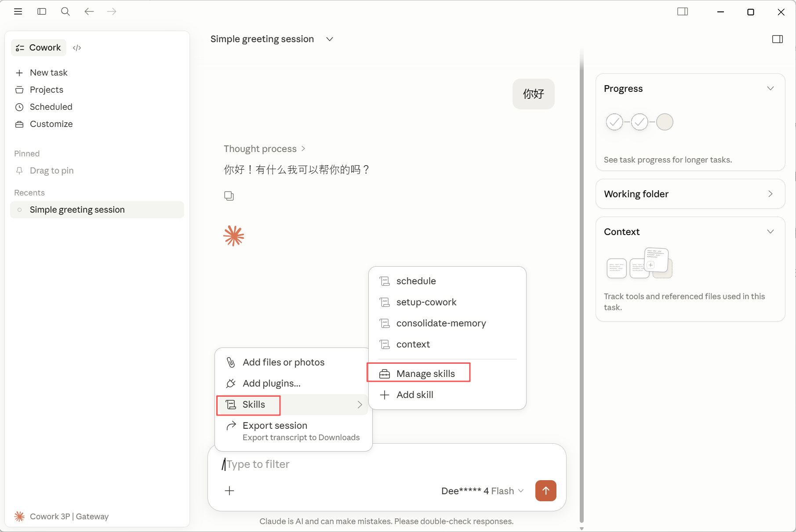Select Simple greeting session in Recents
The width and height of the screenshot is (796, 532).
(x=97, y=210)
